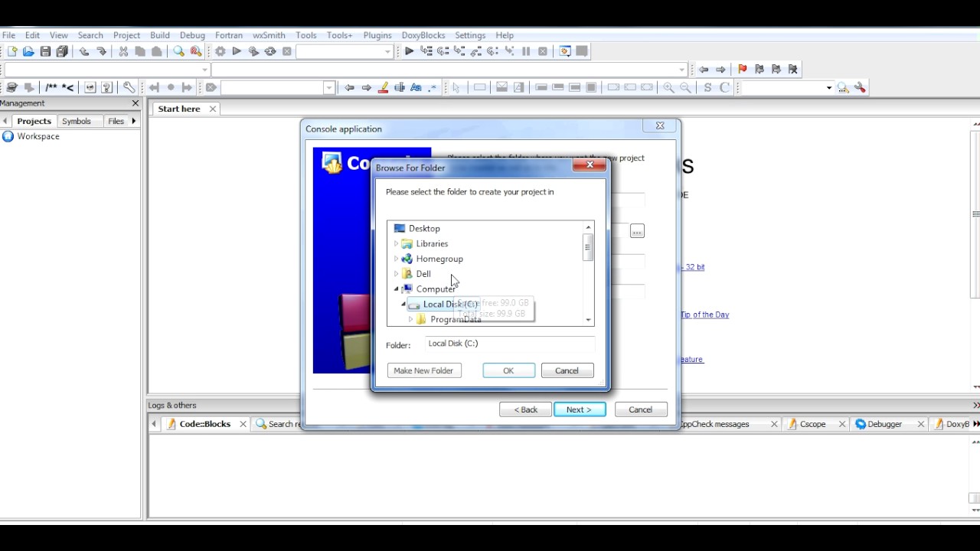This screenshot has width=980, height=551.
Task: Click the DoxyBlocks line comment *< icon
Action: click(x=67, y=87)
